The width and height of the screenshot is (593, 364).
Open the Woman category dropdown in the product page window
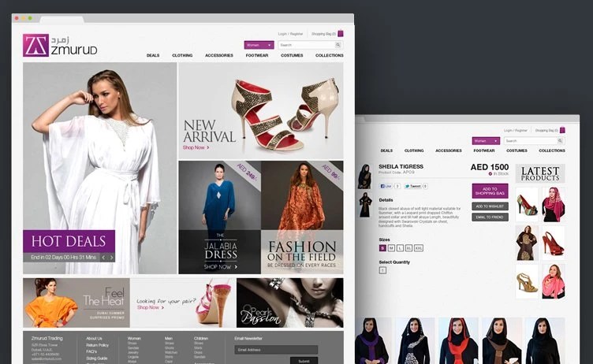click(x=486, y=140)
